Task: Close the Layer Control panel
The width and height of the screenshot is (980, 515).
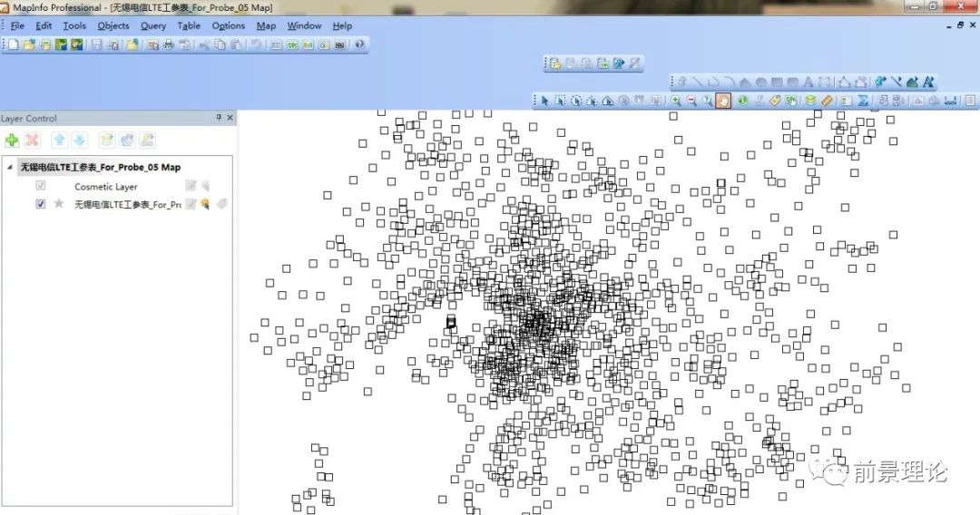Action: [x=230, y=117]
